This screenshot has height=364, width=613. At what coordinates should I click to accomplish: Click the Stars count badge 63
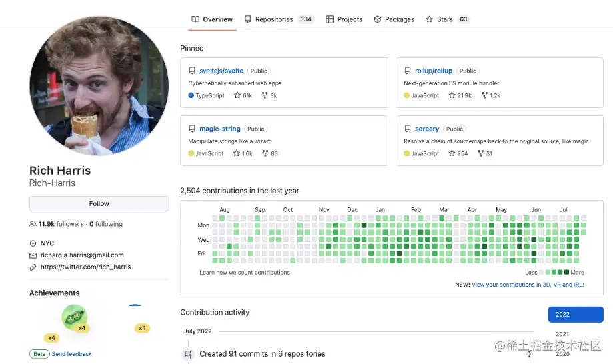coord(464,19)
